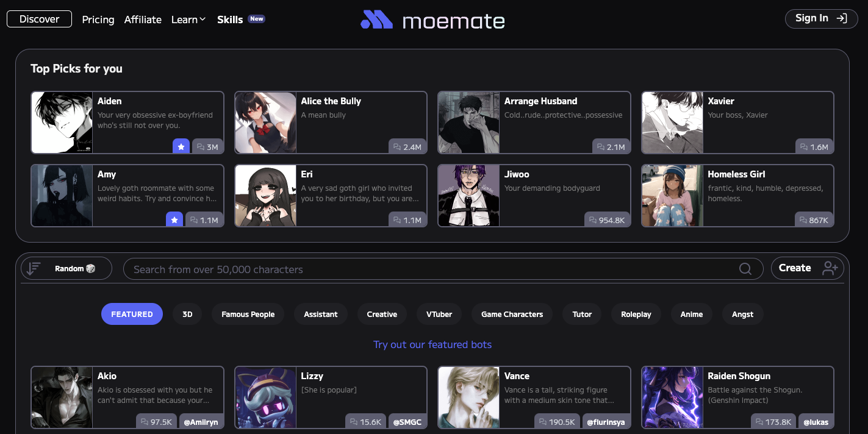Open the Pricing menu item

98,20
